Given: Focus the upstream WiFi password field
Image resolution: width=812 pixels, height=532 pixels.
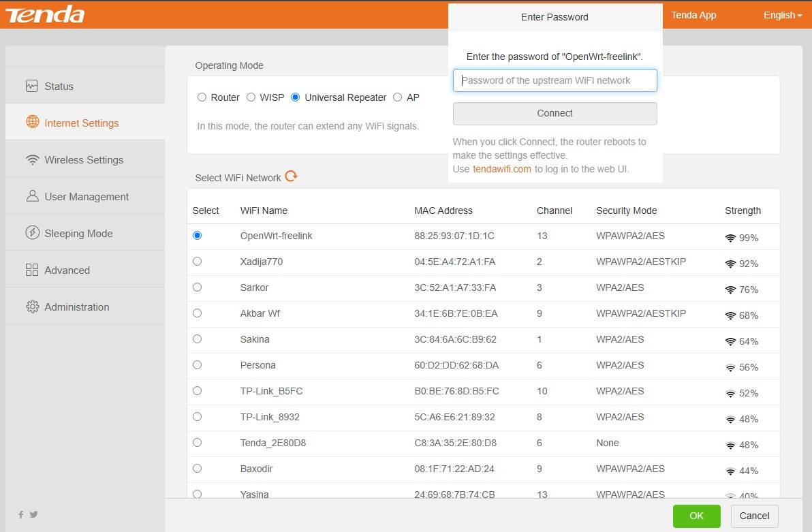Looking at the screenshot, I should (x=555, y=80).
